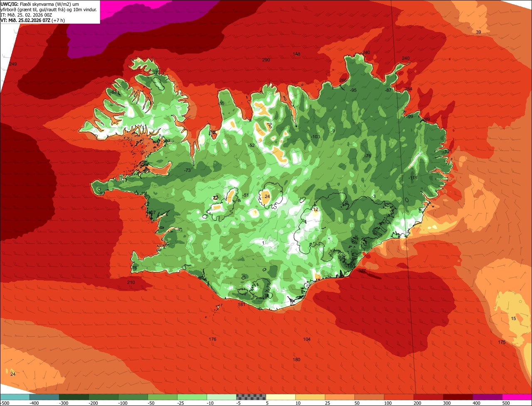Click the darkest green -300 to -200 swatch

pos(74,397)
